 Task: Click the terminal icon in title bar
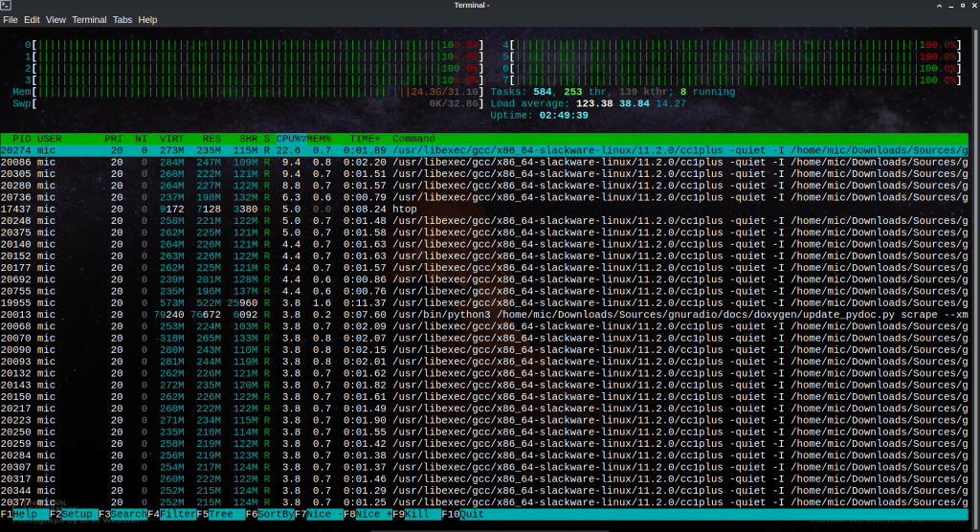pos(8,6)
